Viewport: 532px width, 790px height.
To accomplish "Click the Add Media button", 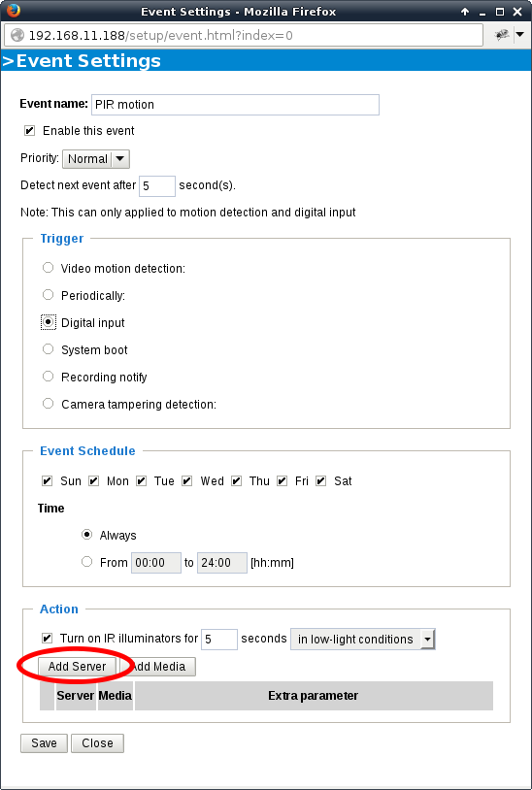I will pyautogui.click(x=157, y=667).
